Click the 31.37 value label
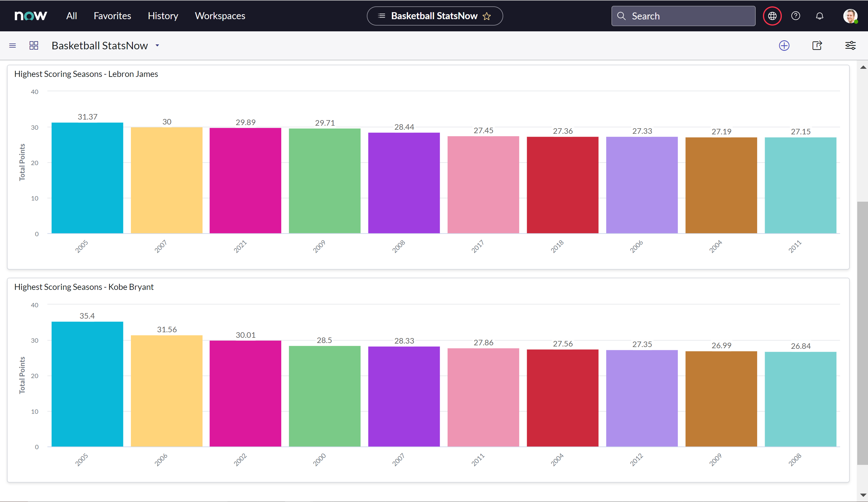Viewport: 868px width, 502px height. pos(87,117)
